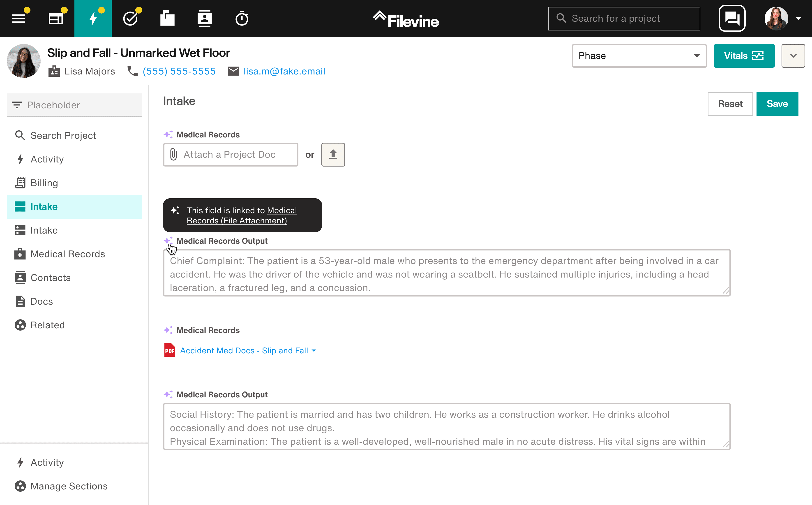
Task: Open the contacts icon in top bar
Action: point(204,19)
